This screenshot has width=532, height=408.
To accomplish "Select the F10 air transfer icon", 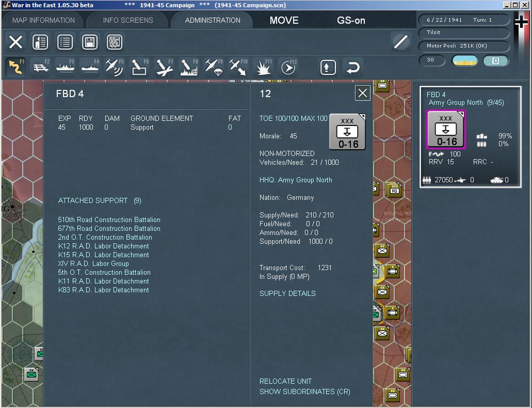I will pos(238,67).
